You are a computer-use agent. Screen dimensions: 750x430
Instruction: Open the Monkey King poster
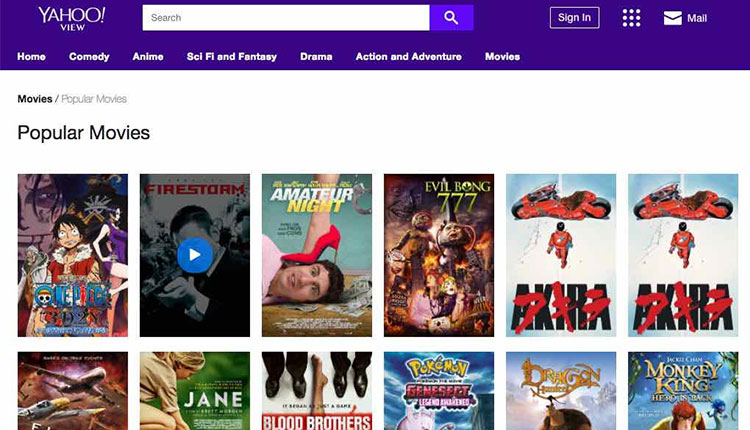pyautogui.click(x=683, y=391)
